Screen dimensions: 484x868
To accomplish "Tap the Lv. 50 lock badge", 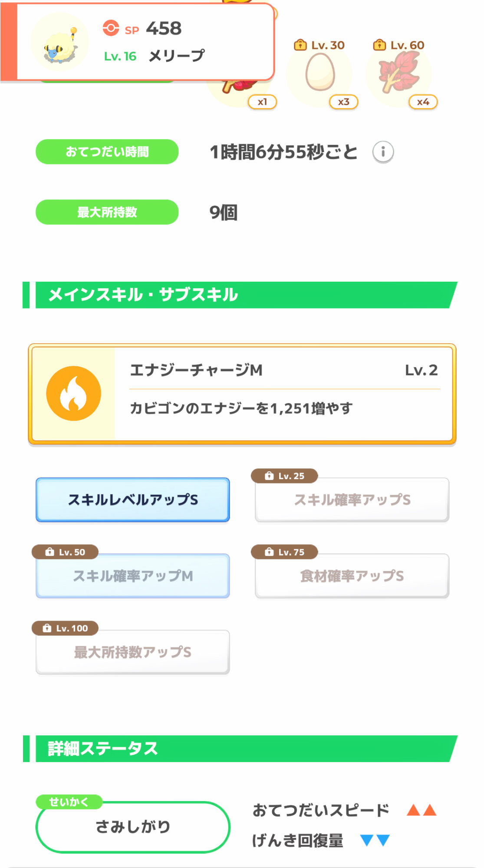I will point(65,552).
